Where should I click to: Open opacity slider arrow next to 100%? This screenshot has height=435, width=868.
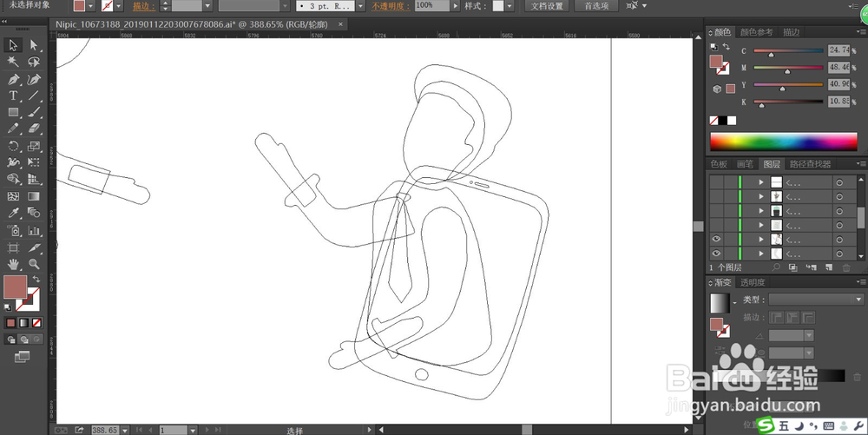456,5
